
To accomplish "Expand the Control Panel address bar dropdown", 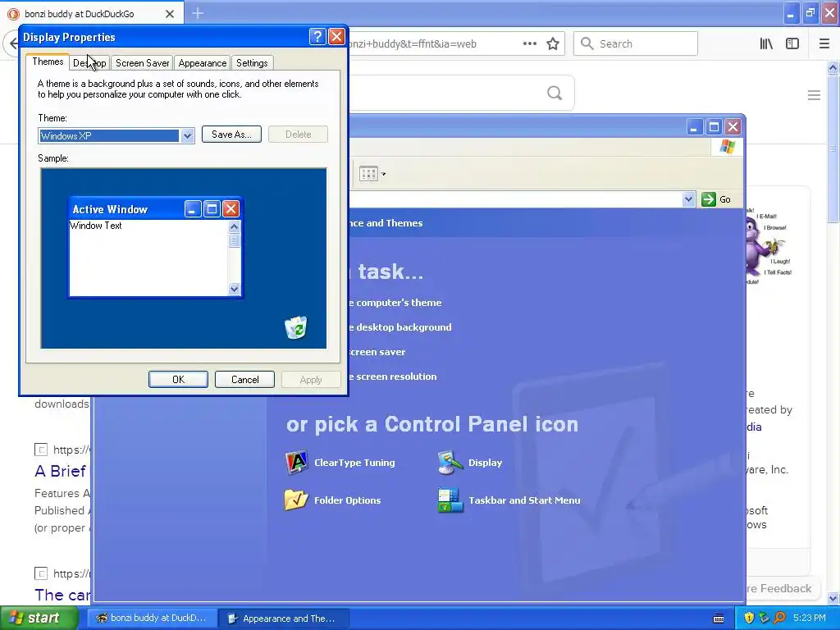I will pyautogui.click(x=688, y=199).
